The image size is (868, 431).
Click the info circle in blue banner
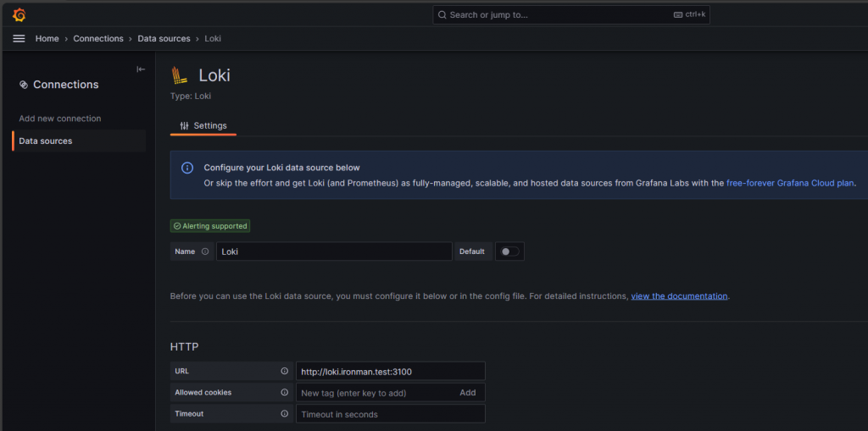[187, 169]
